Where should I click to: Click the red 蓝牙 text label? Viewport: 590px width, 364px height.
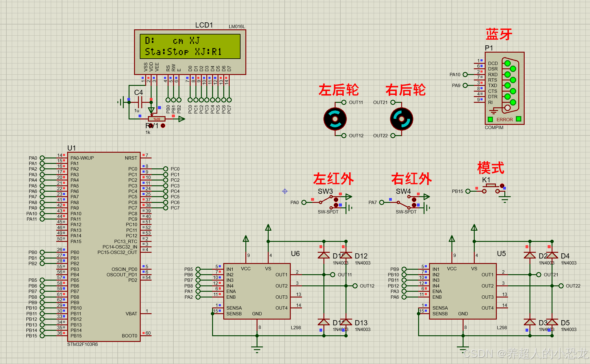[x=499, y=34]
